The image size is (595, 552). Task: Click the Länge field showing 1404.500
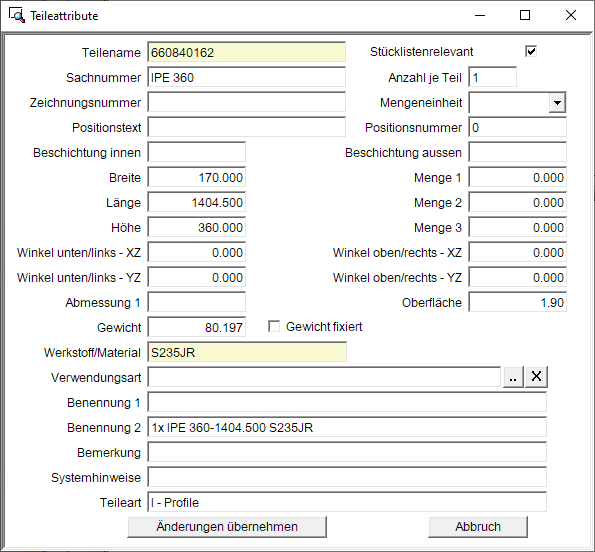coord(197,203)
